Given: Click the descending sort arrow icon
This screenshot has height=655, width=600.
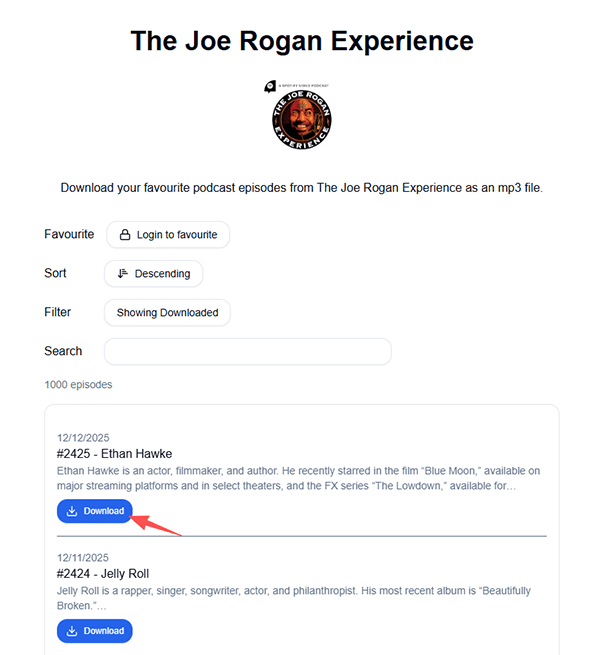Looking at the screenshot, I should click(x=122, y=274).
